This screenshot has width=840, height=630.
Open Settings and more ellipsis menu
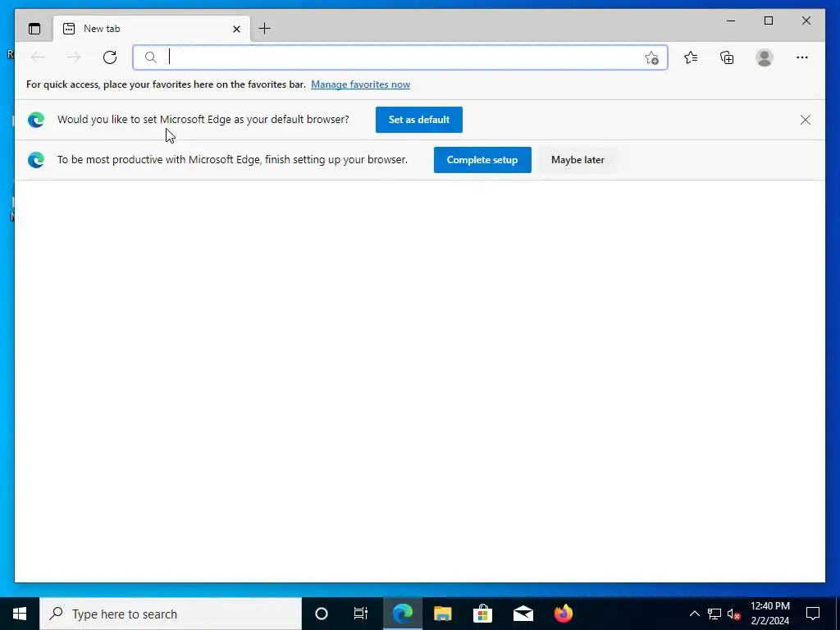[x=802, y=57]
